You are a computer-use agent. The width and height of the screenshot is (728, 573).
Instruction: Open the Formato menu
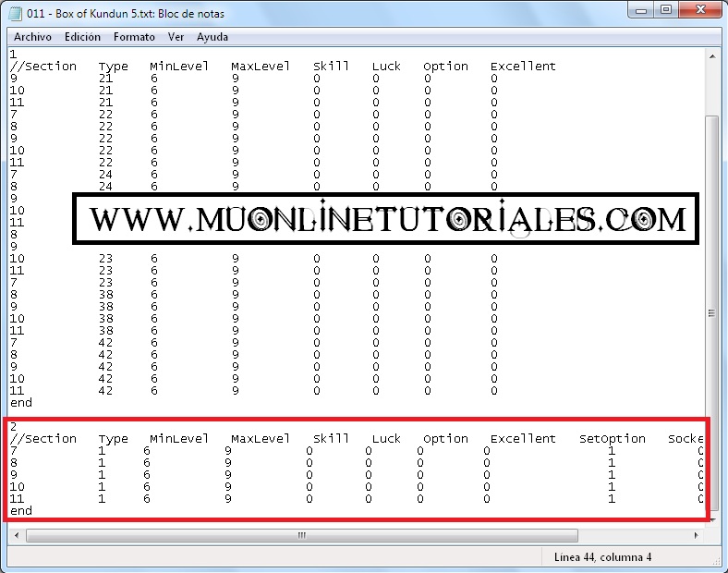pos(134,37)
